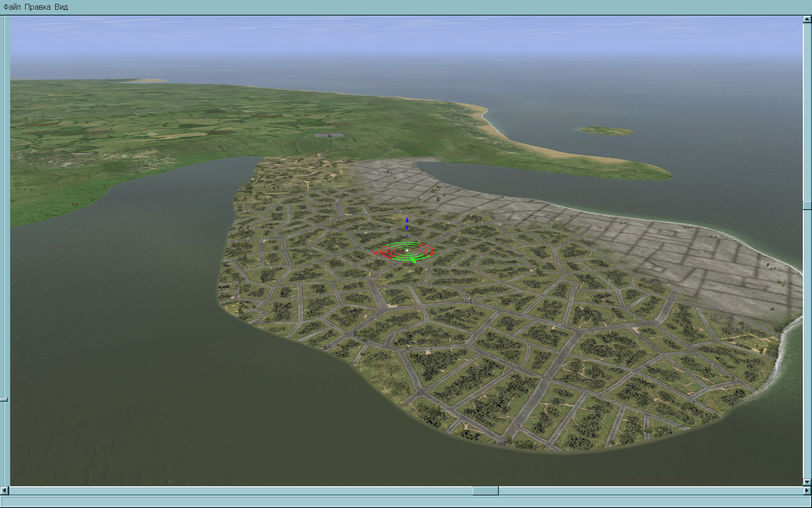Image resolution: width=812 pixels, height=508 pixels.
Task: Open the Файл menu
Action: click(12, 7)
